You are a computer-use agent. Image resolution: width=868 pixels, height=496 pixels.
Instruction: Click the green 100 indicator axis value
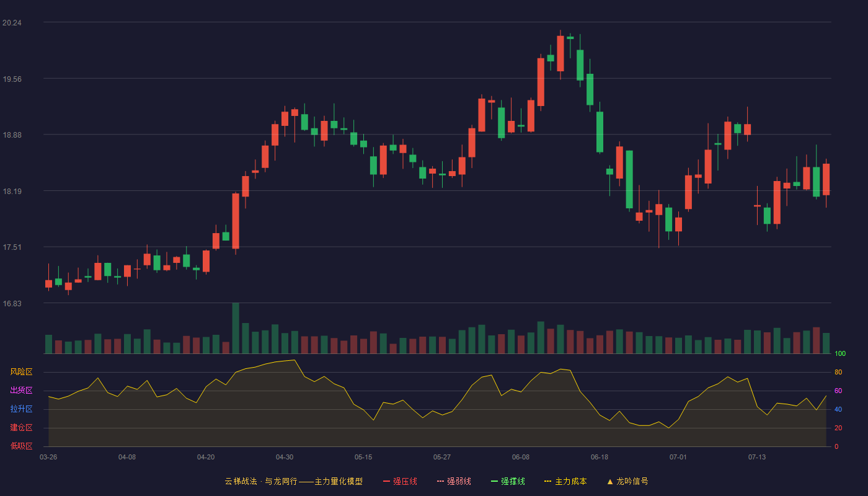[840, 354]
